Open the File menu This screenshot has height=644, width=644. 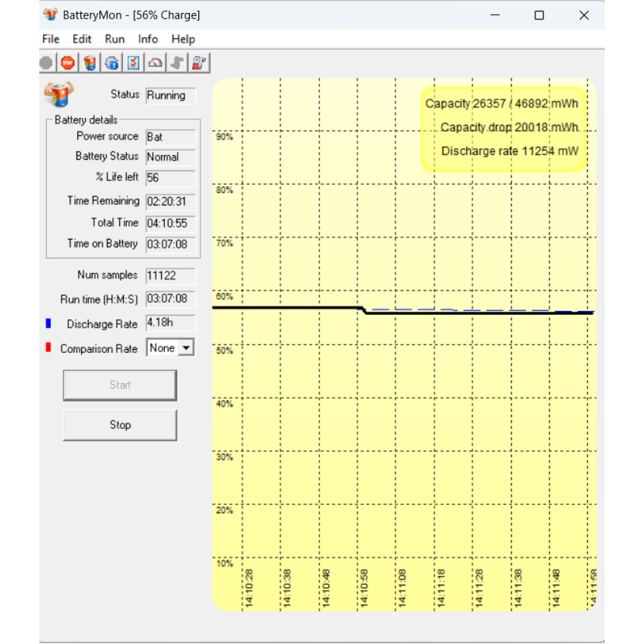point(51,39)
